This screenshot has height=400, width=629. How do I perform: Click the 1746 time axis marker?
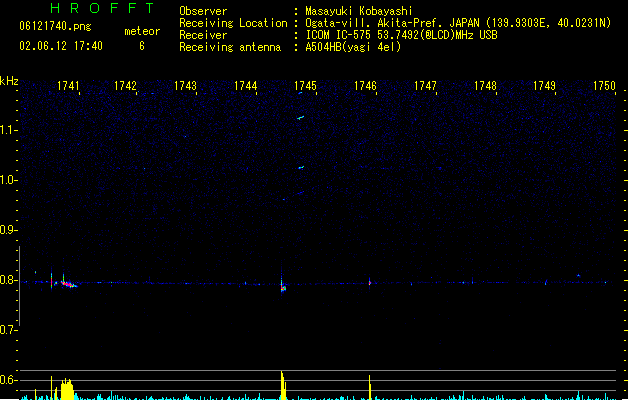365,86
